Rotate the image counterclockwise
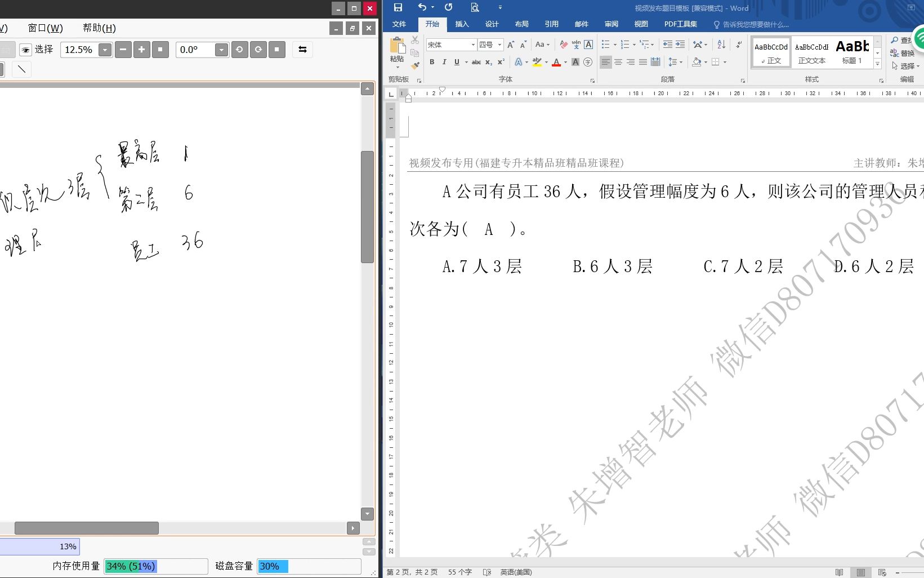The width and height of the screenshot is (924, 578). (239, 50)
